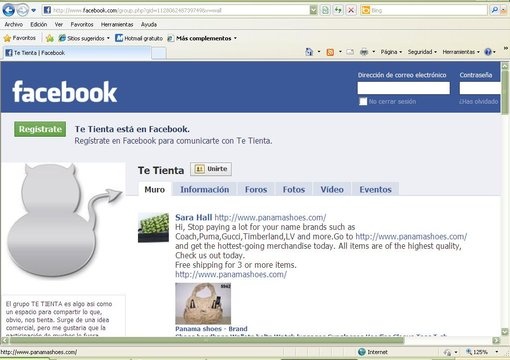Open the Página command bar menu
The height and width of the screenshot is (360, 510).
[391, 52]
